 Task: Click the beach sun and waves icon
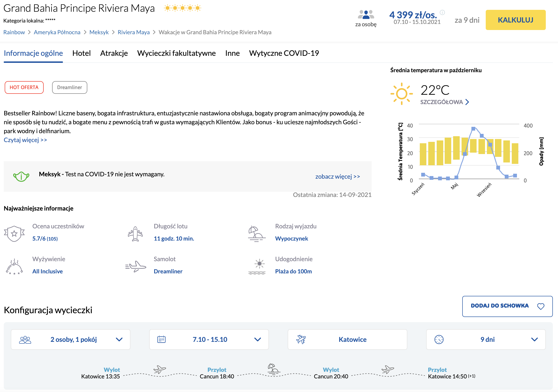pos(257,266)
